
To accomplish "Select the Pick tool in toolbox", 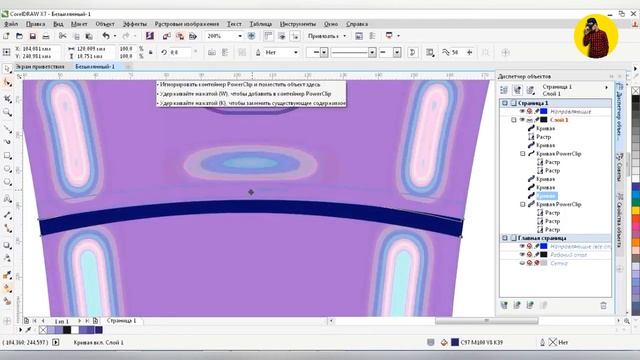I will tap(7, 68).
